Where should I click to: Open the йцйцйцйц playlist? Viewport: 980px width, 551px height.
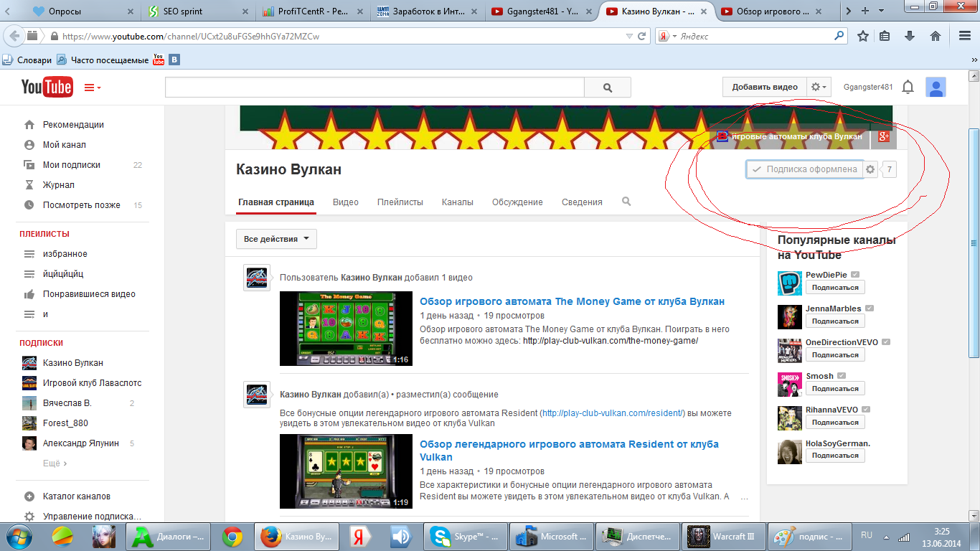click(x=63, y=274)
